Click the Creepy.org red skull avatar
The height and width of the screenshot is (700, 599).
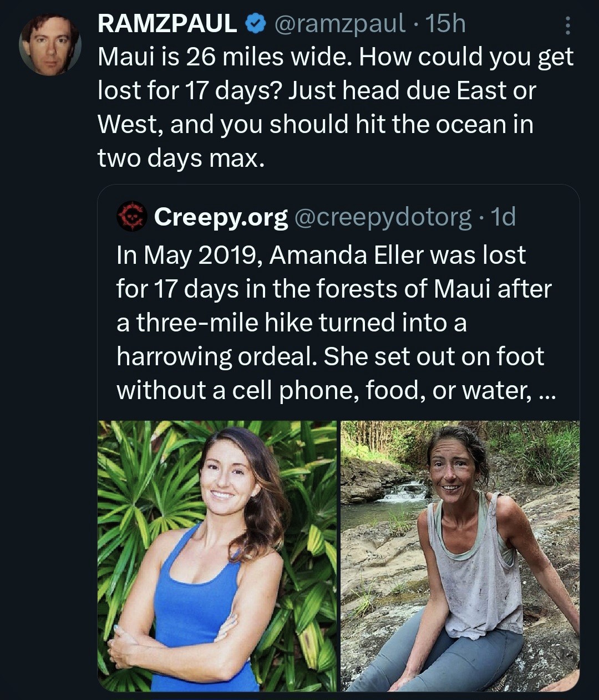(x=131, y=216)
